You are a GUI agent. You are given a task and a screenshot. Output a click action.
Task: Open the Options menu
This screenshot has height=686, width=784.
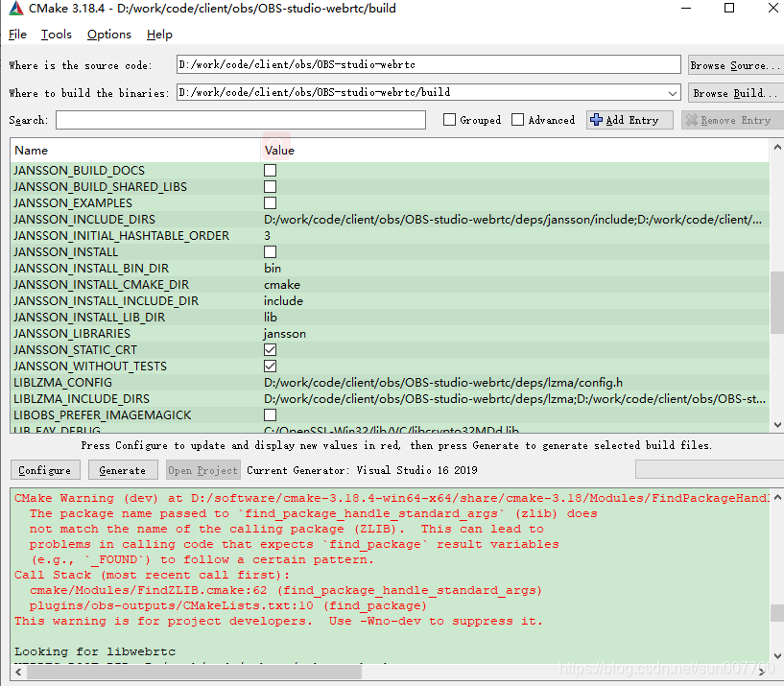108,34
